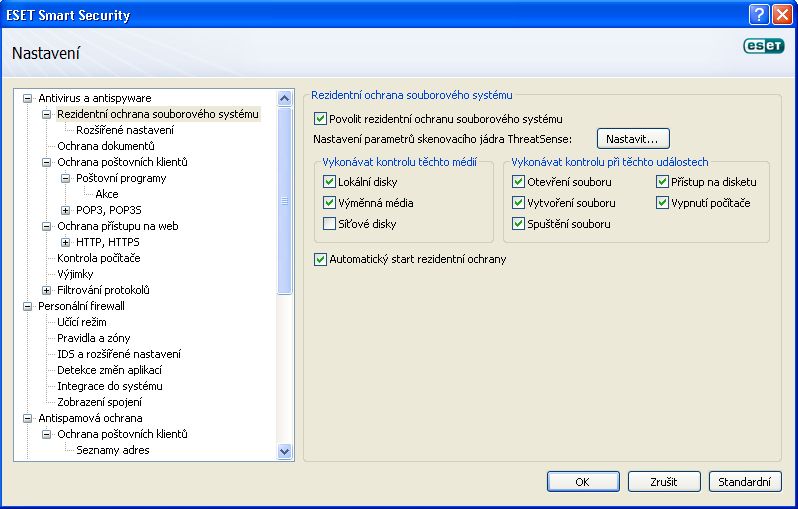This screenshot has width=798, height=509.
Task: Collapse the Personální firewall node
Action: pos(27,306)
